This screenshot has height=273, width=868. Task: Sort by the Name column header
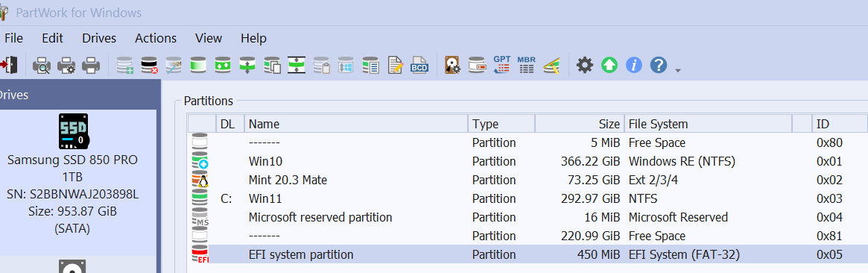pyautogui.click(x=356, y=124)
